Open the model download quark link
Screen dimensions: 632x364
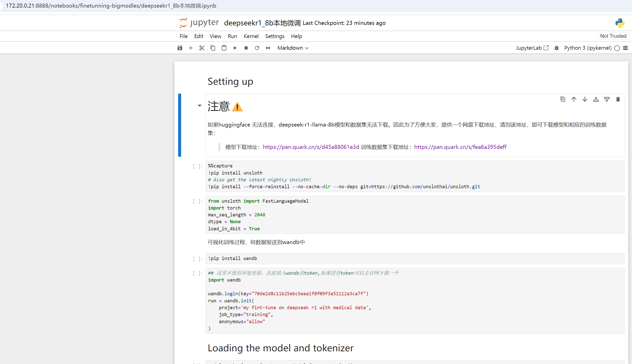point(311,147)
